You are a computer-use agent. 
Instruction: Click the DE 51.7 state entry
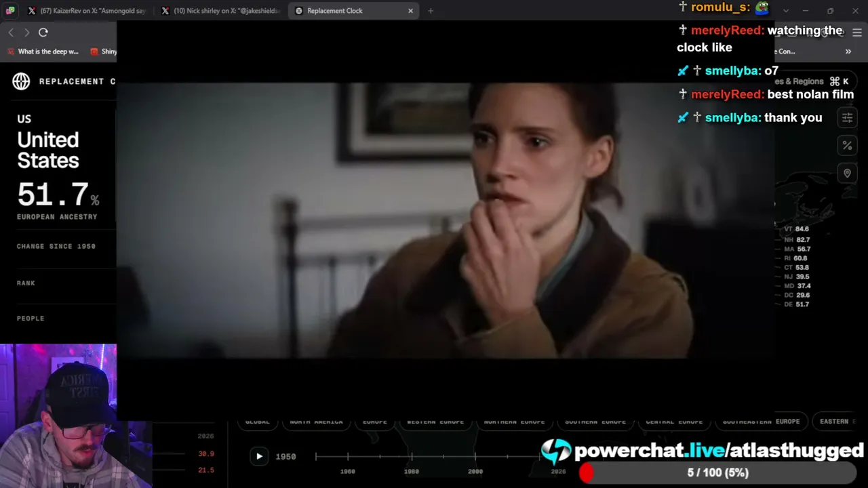coord(797,304)
